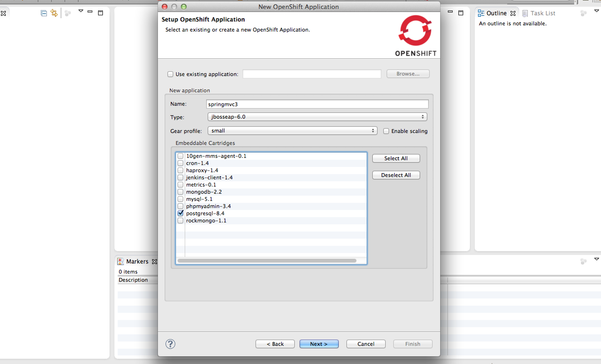Select the Markers tab
601x364 pixels.
click(x=137, y=261)
